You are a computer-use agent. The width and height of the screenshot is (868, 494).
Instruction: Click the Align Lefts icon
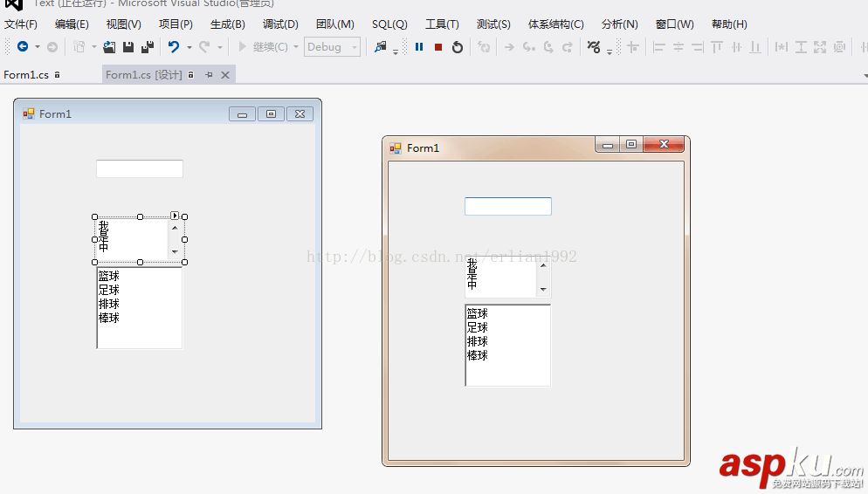tap(658, 47)
